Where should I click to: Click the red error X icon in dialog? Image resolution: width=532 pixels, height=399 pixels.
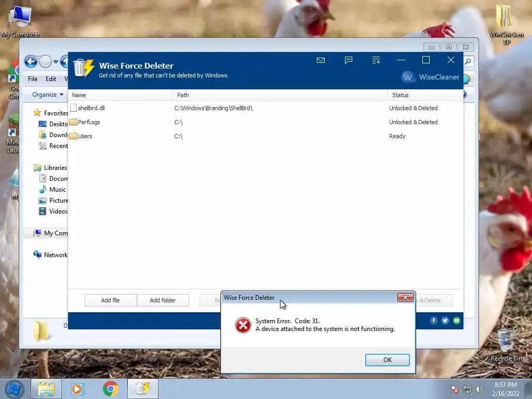click(243, 325)
